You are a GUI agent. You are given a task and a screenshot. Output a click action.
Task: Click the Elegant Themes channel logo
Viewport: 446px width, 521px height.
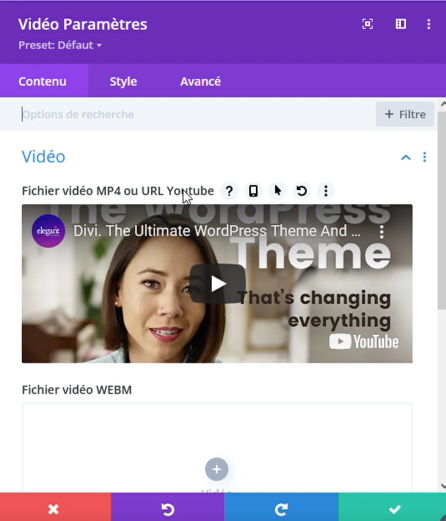(48, 231)
